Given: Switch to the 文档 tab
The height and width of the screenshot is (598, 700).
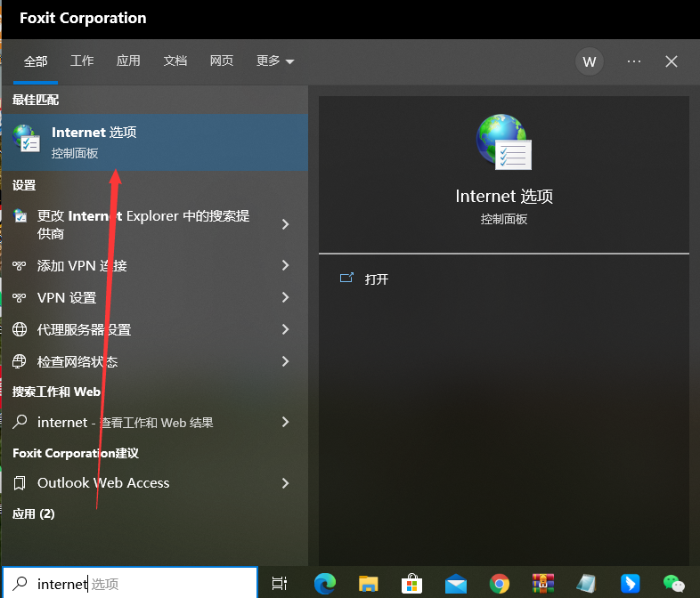Looking at the screenshot, I should coord(175,61).
